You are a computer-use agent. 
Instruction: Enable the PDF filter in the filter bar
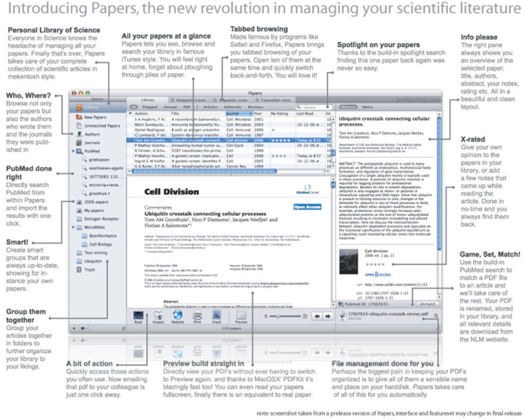click(x=186, y=107)
